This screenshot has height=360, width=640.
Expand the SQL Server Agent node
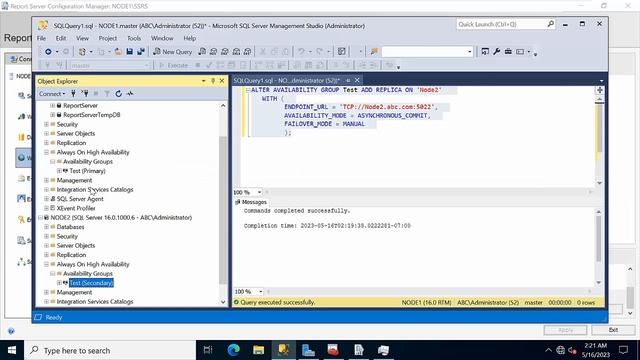(x=46, y=199)
